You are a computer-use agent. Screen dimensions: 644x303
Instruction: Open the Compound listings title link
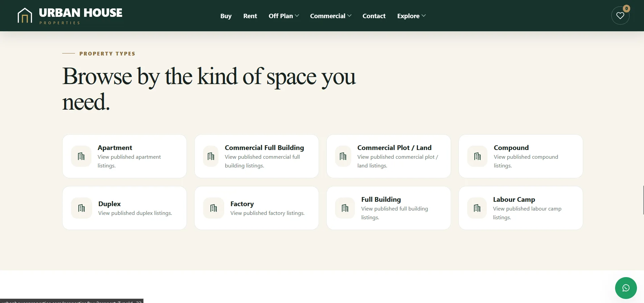511,148
